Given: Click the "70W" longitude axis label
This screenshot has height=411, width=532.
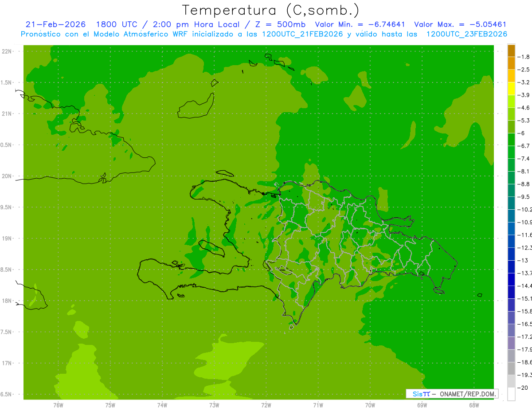Looking at the screenshot, I should coord(370,405).
